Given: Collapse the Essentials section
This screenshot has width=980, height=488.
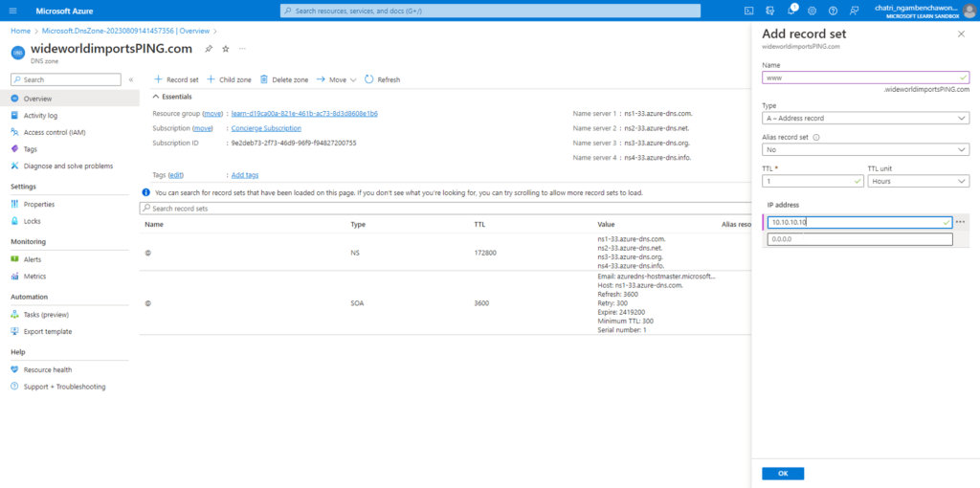Looking at the screenshot, I should (x=172, y=97).
